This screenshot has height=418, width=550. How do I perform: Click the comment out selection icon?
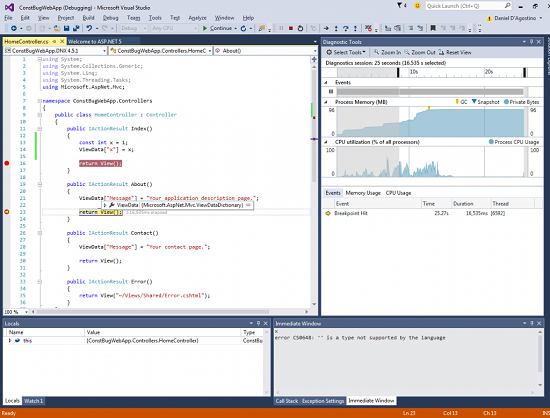411,28
